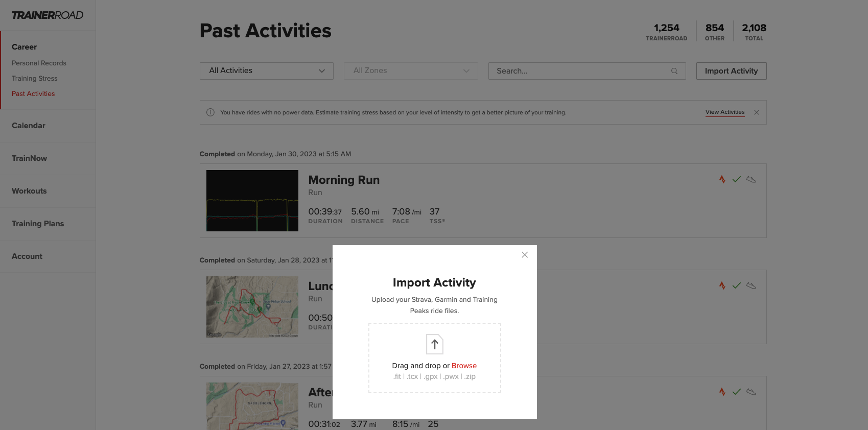Open the Browse file link

[464, 366]
